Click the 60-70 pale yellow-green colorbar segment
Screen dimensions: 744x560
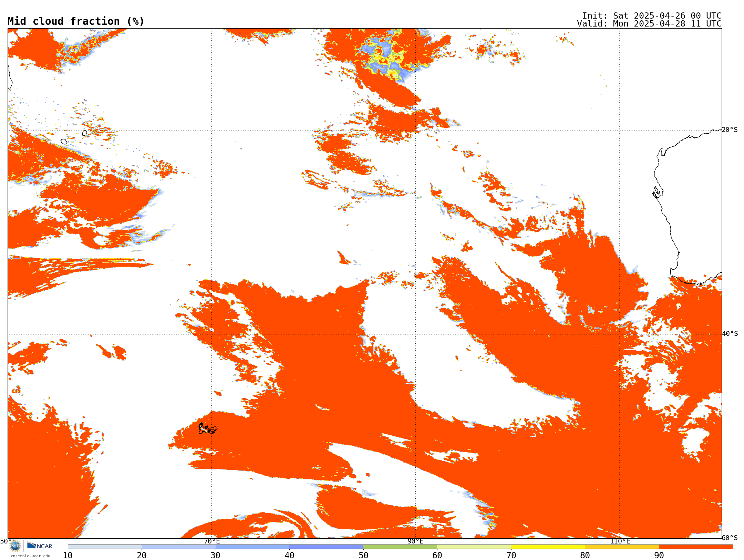click(x=474, y=547)
